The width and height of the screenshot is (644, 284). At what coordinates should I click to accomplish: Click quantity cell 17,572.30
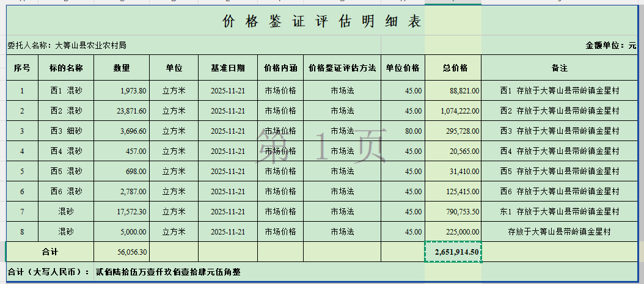(122, 211)
